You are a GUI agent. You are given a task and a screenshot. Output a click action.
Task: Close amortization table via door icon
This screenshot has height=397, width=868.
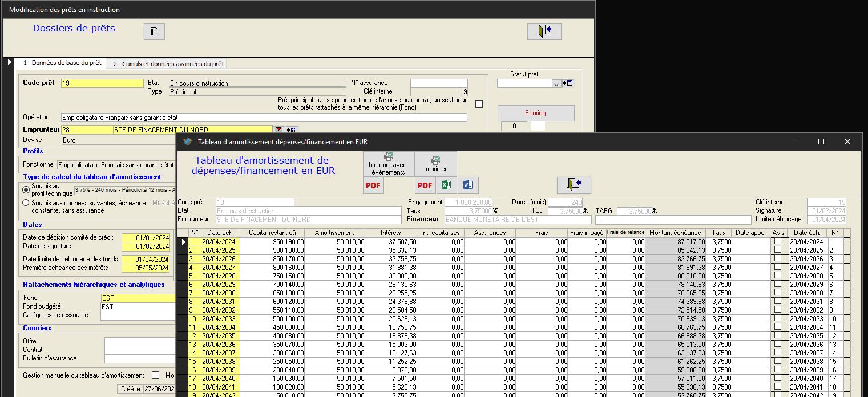point(574,185)
